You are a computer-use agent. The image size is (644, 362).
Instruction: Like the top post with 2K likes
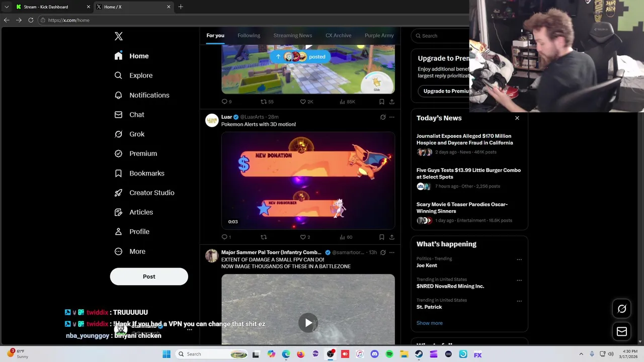306,102
